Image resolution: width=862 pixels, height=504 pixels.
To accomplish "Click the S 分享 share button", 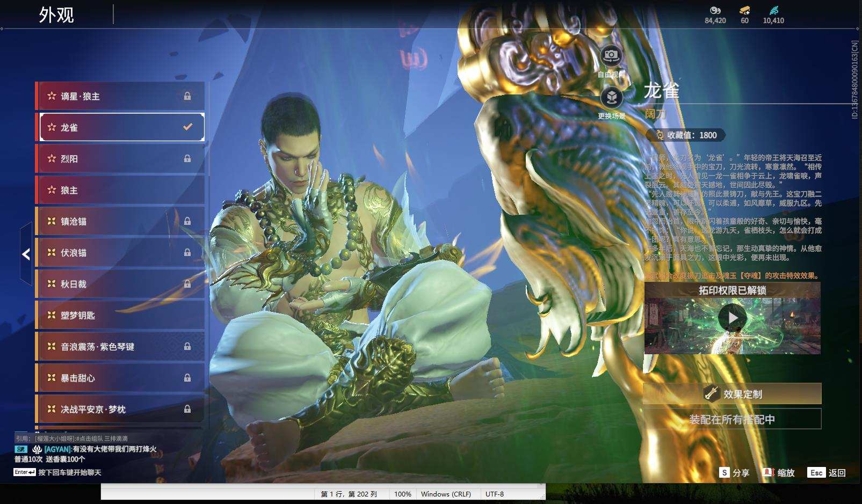I will [x=735, y=472].
